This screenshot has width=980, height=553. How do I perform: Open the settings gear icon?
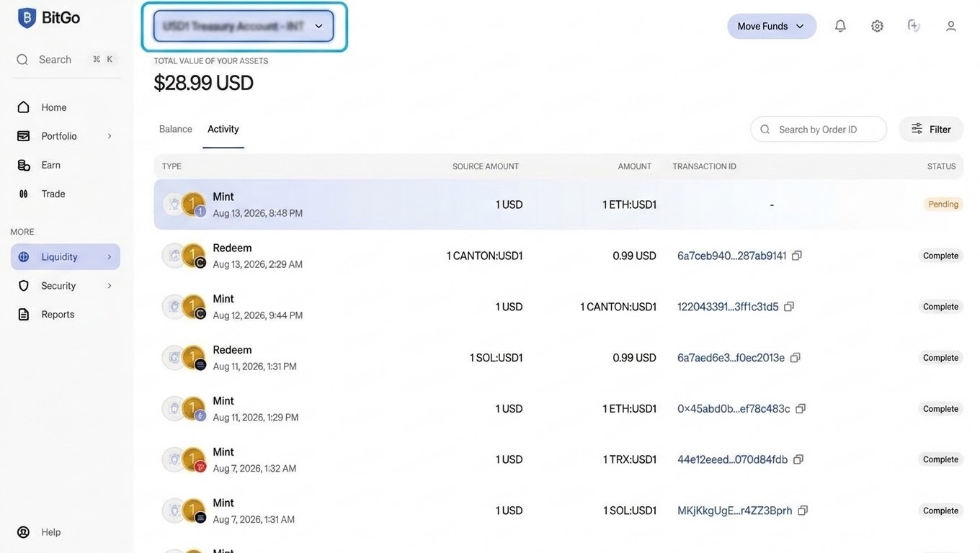click(x=877, y=26)
